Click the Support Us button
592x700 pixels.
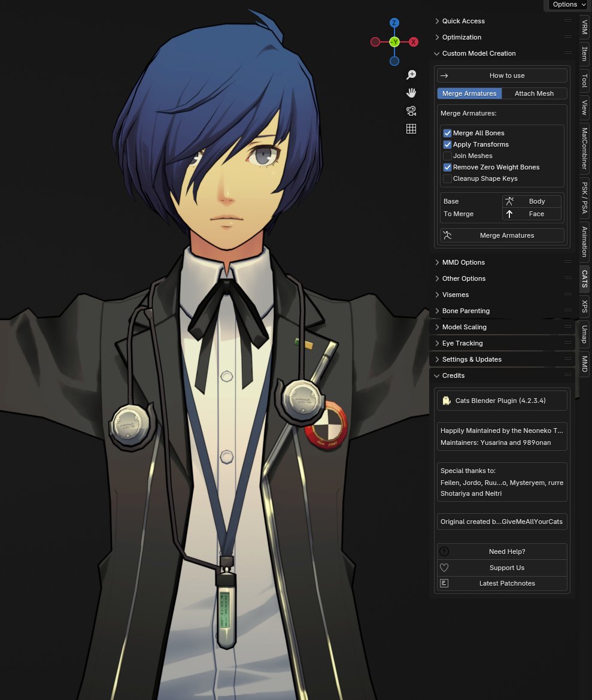coord(502,568)
